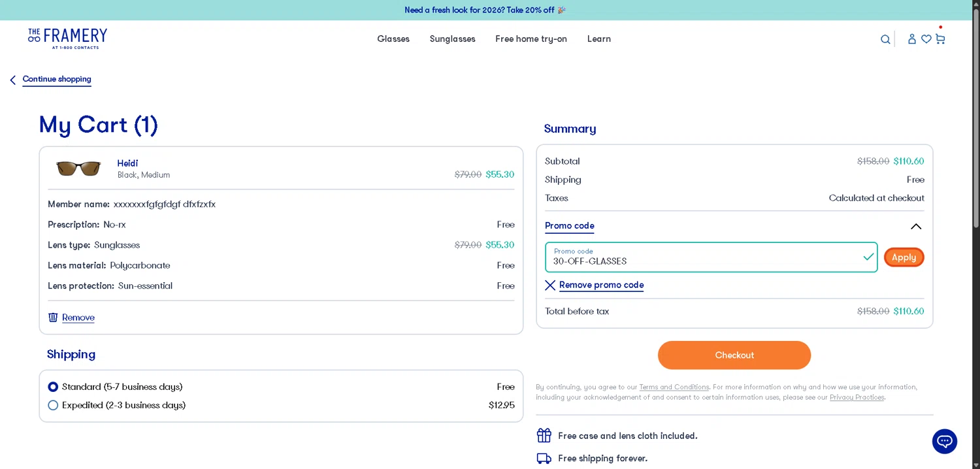Screen dimensions: 980x469
Task: Open the shopping cart icon
Action: [940, 39]
